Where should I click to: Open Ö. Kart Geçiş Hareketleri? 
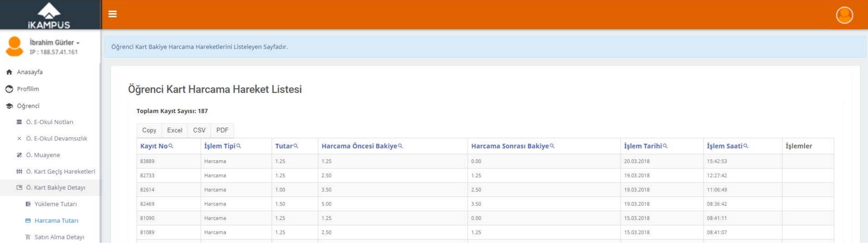pyautogui.click(x=60, y=172)
